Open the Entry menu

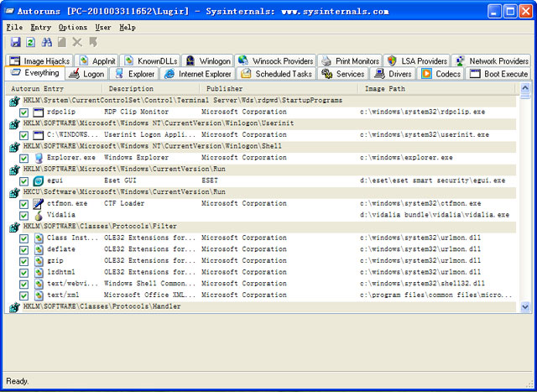point(40,28)
